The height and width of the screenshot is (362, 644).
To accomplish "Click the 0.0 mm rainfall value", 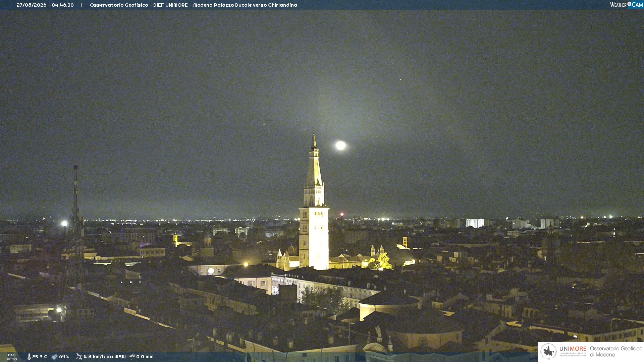I will pos(145,357).
